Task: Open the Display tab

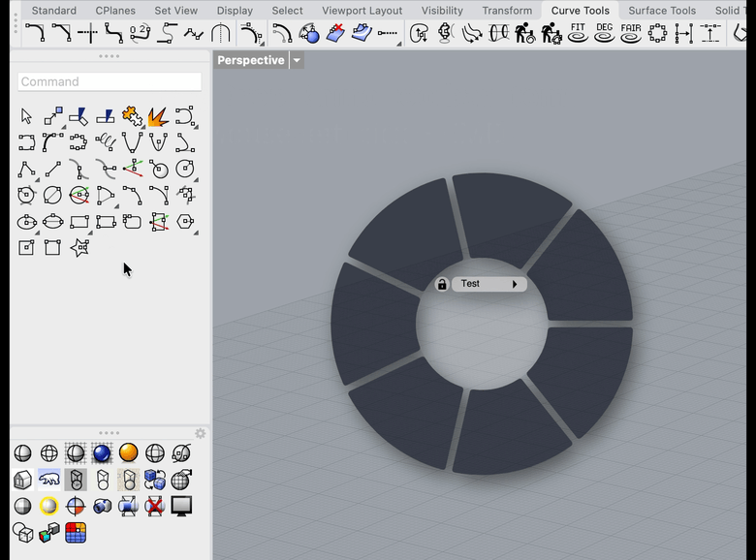Action: point(235,10)
